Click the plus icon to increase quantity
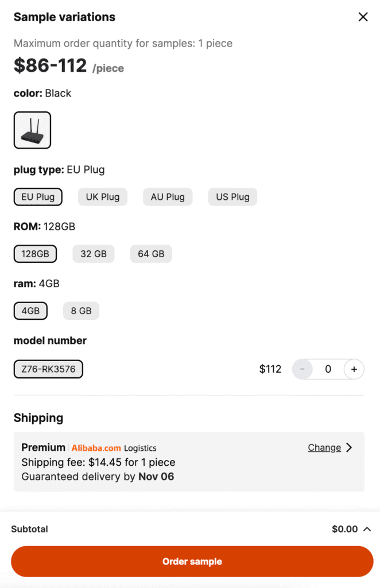380x588 pixels. pyautogui.click(x=354, y=369)
